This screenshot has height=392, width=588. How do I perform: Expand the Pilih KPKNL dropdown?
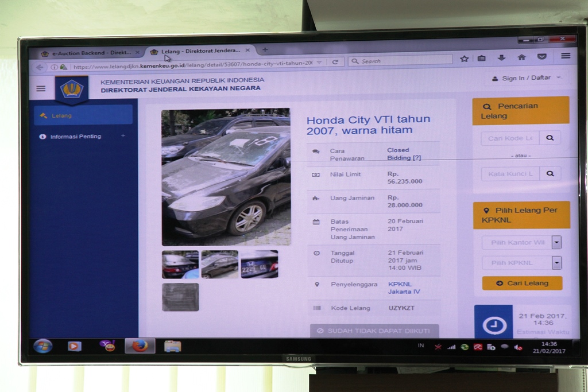556,263
